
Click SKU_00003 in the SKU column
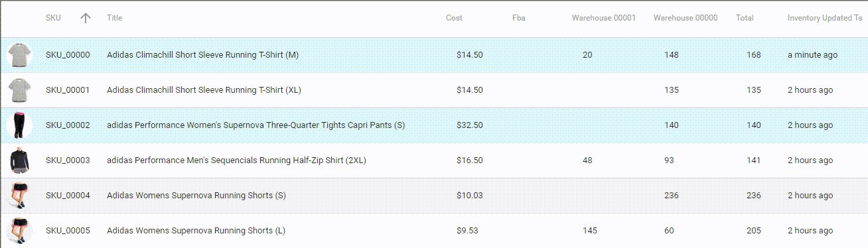pos(68,160)
